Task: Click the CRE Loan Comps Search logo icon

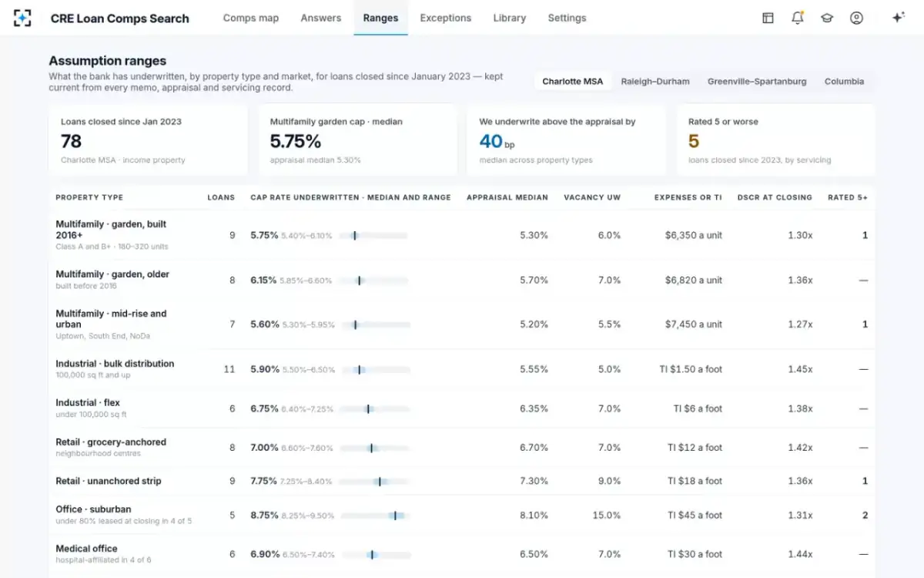Action: (x=23, y=18)
